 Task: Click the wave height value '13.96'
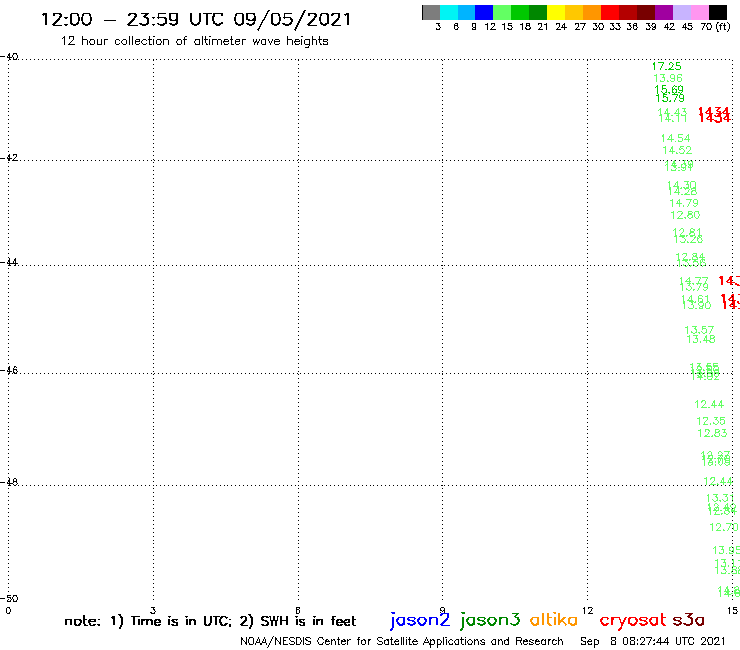[668, 78]
